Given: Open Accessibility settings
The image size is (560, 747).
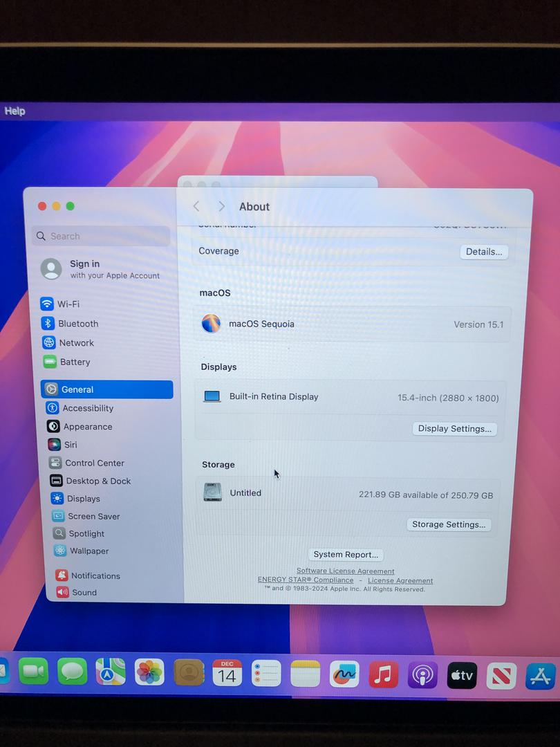Looking at the screenshot, I should tap(80, 408).
